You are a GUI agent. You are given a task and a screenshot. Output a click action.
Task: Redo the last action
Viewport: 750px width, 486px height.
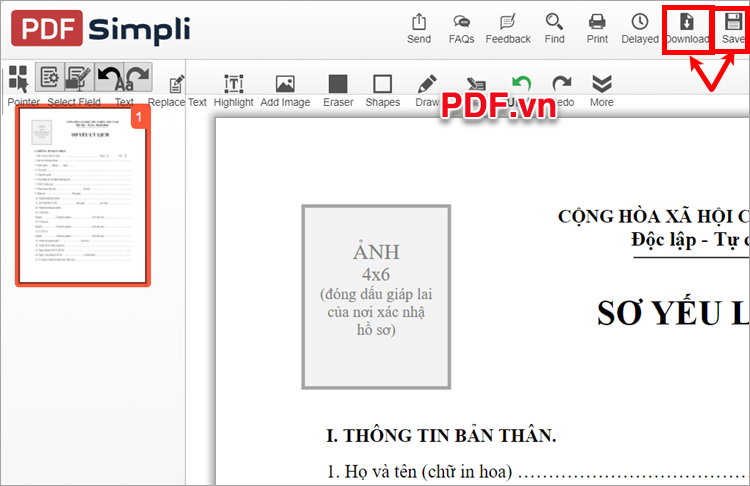tap(563, 85)
